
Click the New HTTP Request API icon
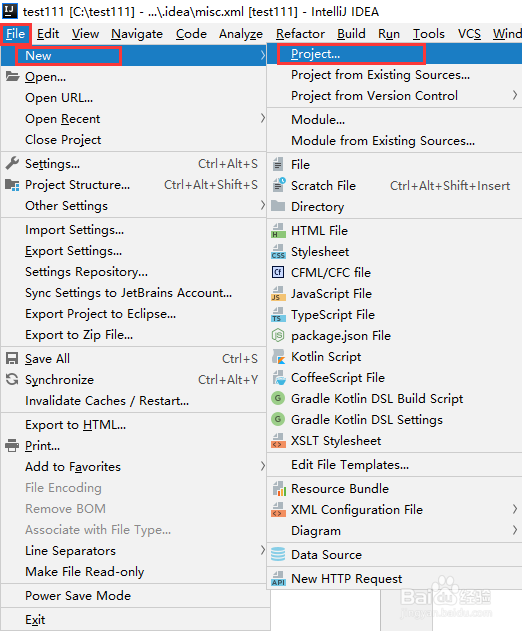pos(278,579)
